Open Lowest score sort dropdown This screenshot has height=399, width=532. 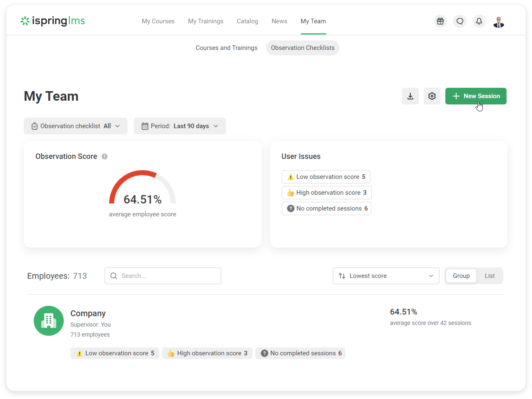coord(386,276)
